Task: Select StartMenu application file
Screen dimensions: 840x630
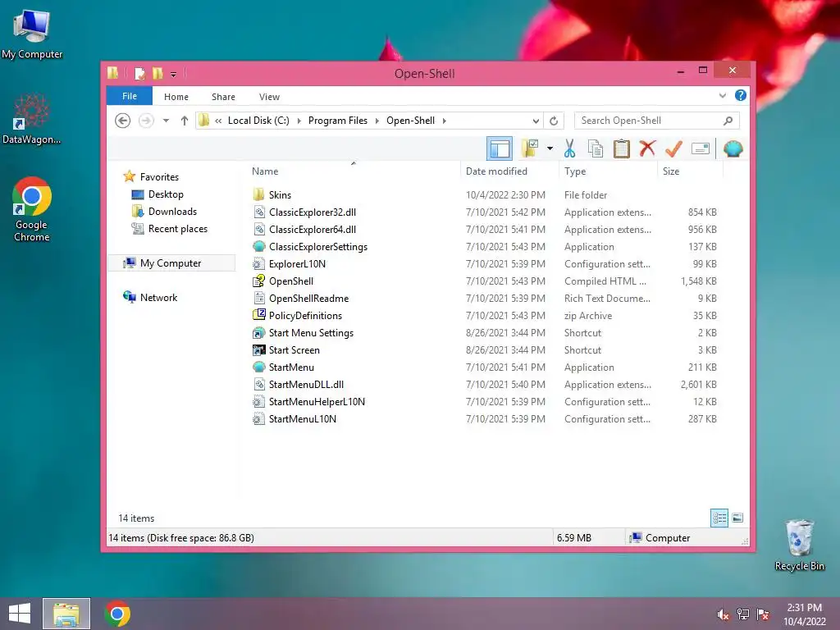Action: [291, 367]
